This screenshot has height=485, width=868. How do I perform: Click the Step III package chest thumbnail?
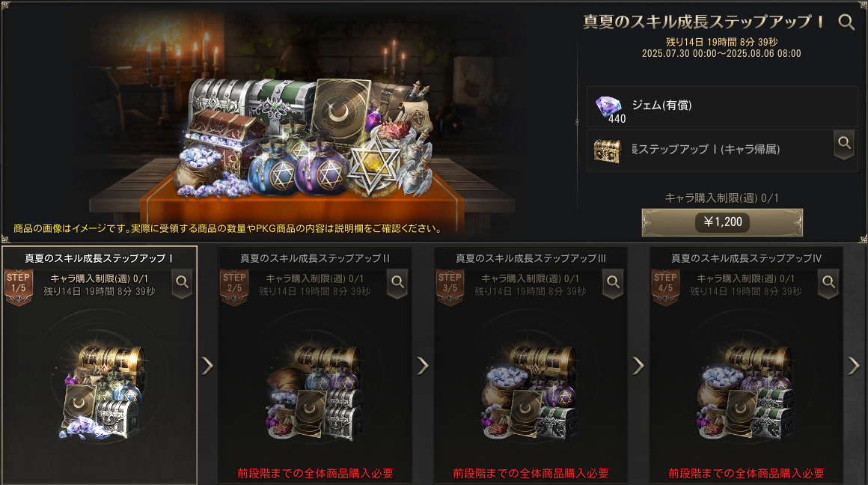click(x=530, y=392)
